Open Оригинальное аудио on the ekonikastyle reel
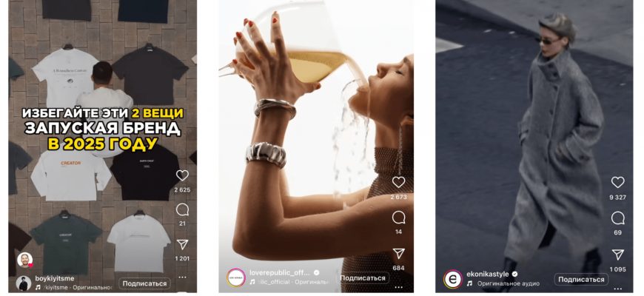 pyautogui.click(x=509, y=283)
